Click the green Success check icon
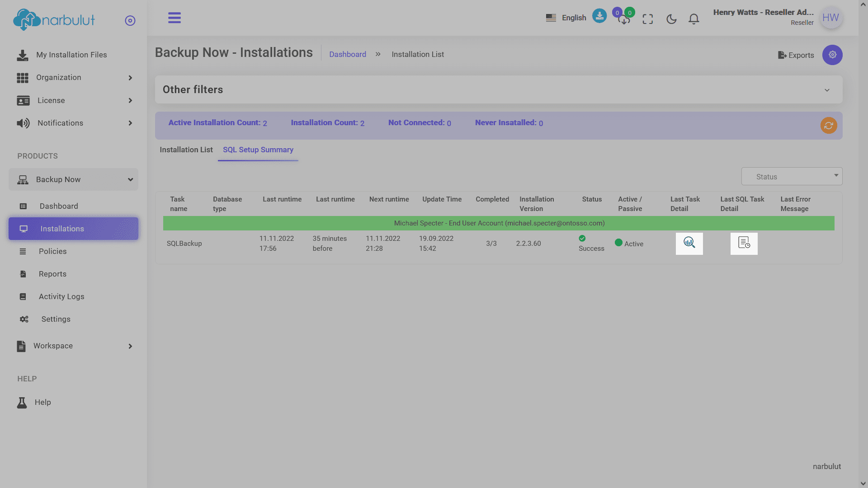Image resolution: width=868 pixels, height=488 pixels. (x=582, y=239)
